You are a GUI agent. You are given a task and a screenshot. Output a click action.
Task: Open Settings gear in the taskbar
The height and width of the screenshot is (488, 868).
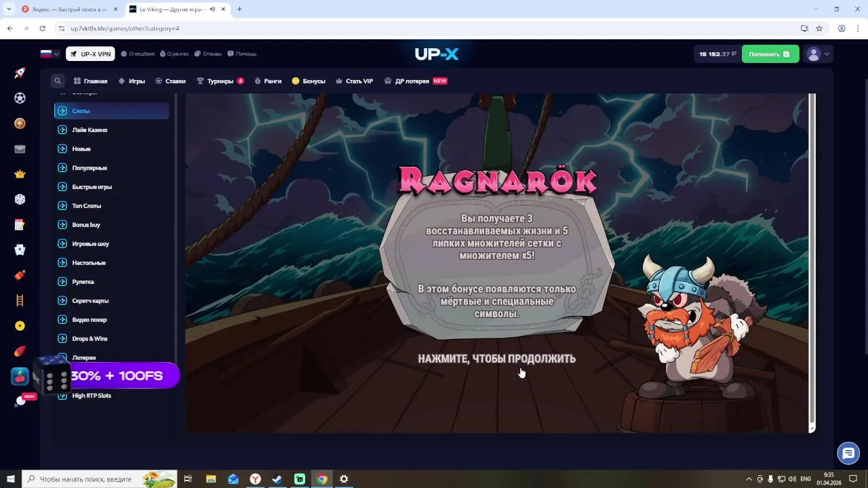tap(344, 479)
